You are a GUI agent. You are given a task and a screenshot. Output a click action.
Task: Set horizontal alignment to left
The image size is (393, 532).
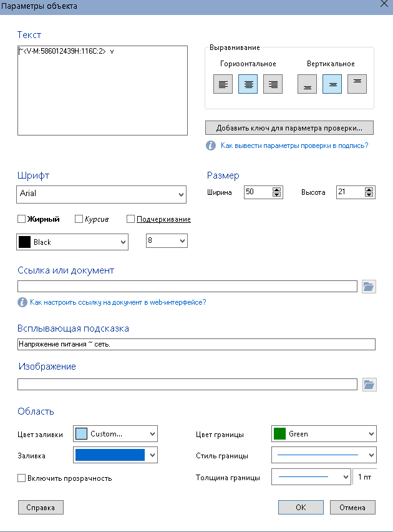pyautogui.click(x=223, y=84)
